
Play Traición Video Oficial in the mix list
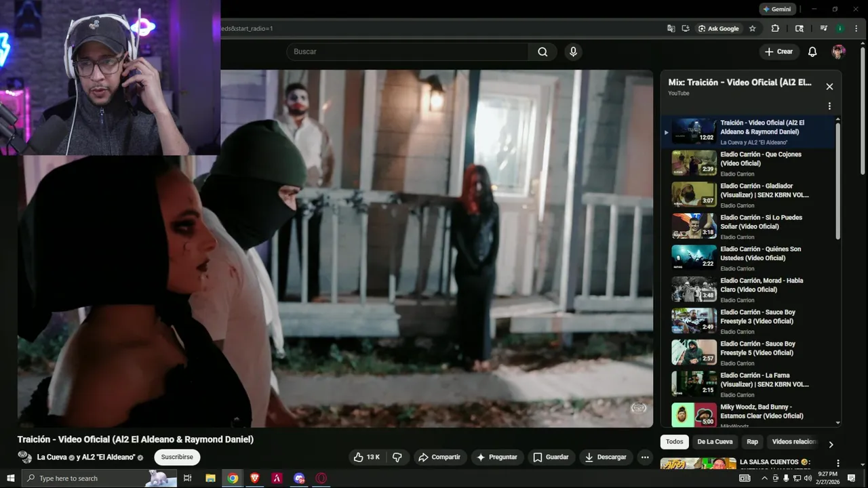[x=748, y=131]
